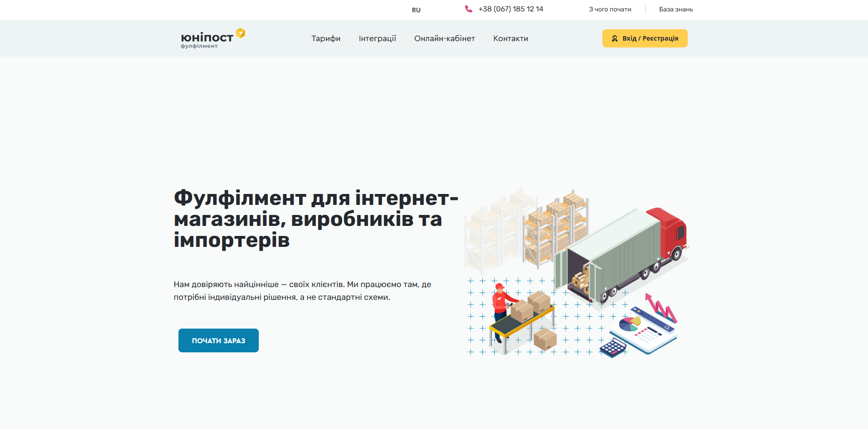Open the Онлайн-кабінет page
Screen dimensions: 868x429
(444, 38)
